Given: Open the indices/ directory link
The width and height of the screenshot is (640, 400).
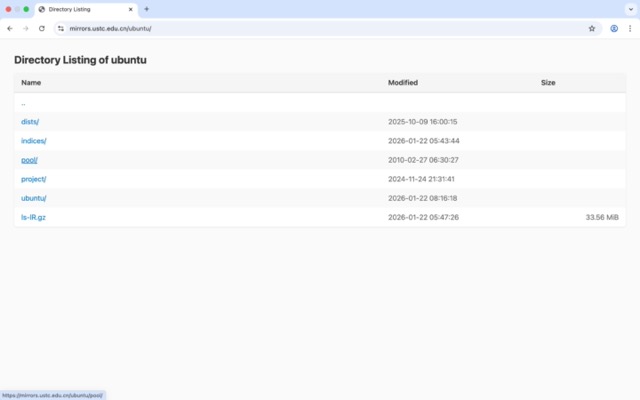Looking at the screenshot, I should click(x=33, y=141).
